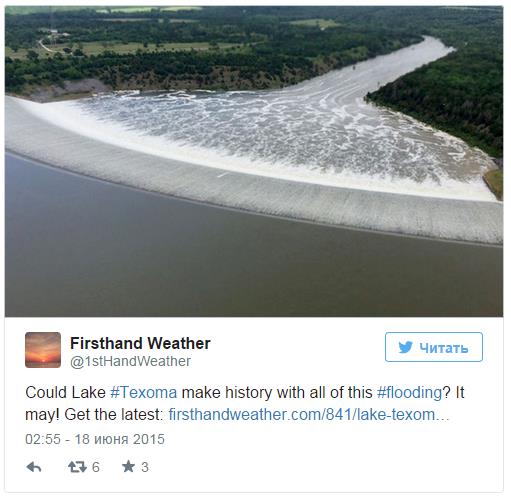The image size is (511, 504).
Task: Click the reply arrow icon
Action: click(34, 467)
